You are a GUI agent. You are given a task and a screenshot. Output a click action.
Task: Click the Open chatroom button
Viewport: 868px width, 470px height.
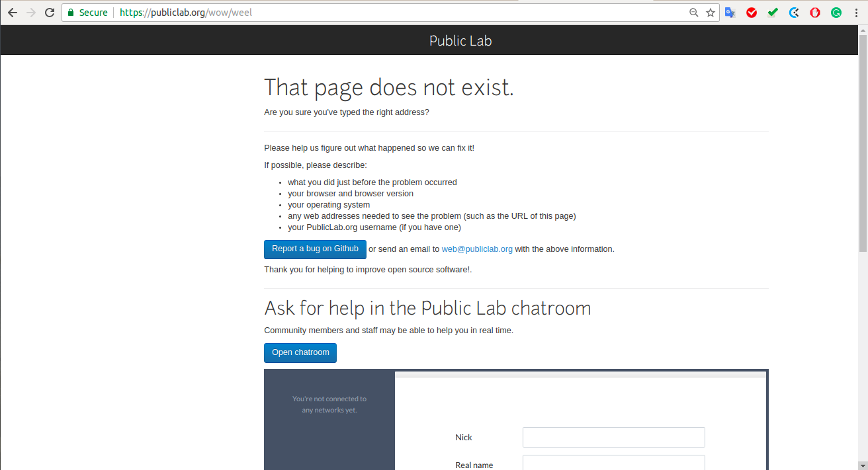300,352
